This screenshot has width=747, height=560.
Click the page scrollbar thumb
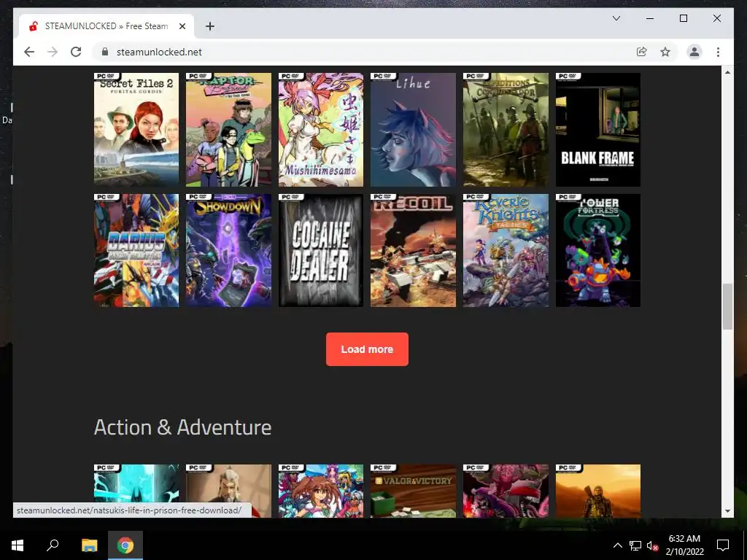(727, 306)
